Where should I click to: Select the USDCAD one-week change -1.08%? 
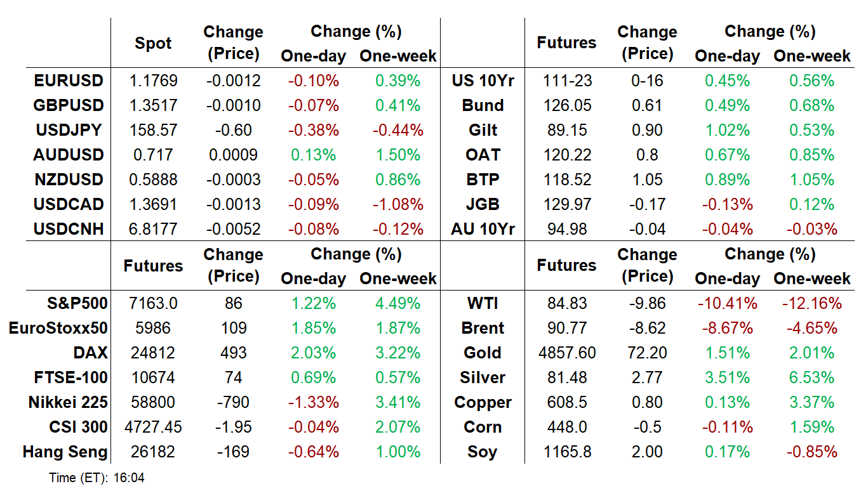click(398, 204)
